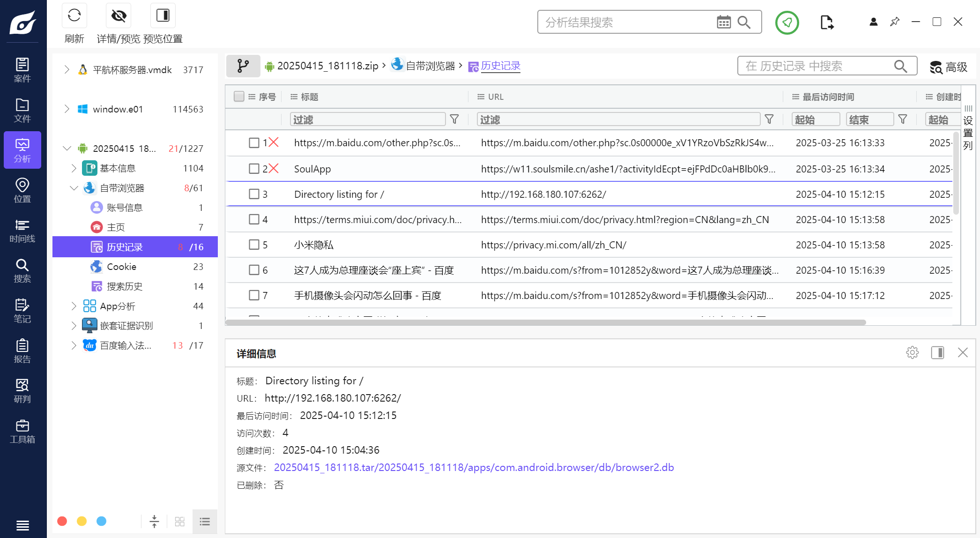
Task: Open the 工具箱 sidebar section
Action: coord(22,431)
